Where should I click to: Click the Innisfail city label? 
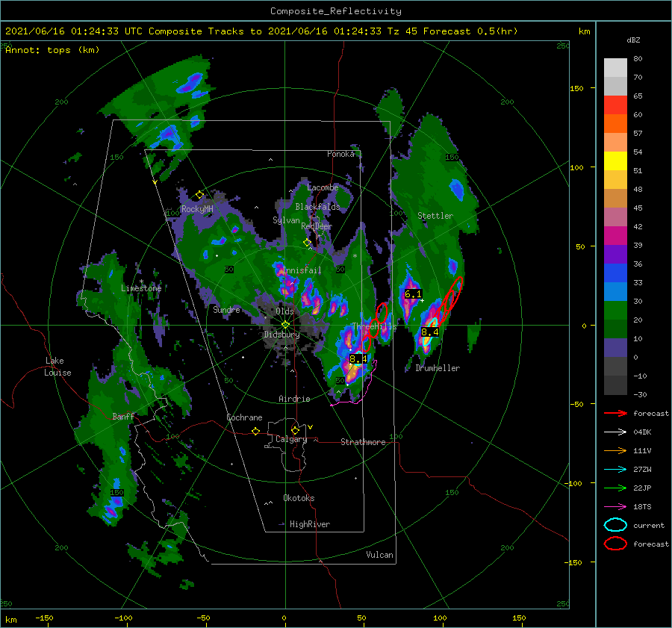click(x=302, y=270)
